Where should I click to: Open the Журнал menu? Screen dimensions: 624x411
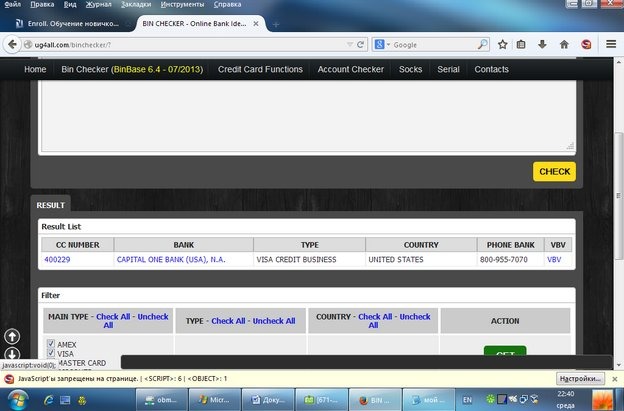tap(99, 4)
